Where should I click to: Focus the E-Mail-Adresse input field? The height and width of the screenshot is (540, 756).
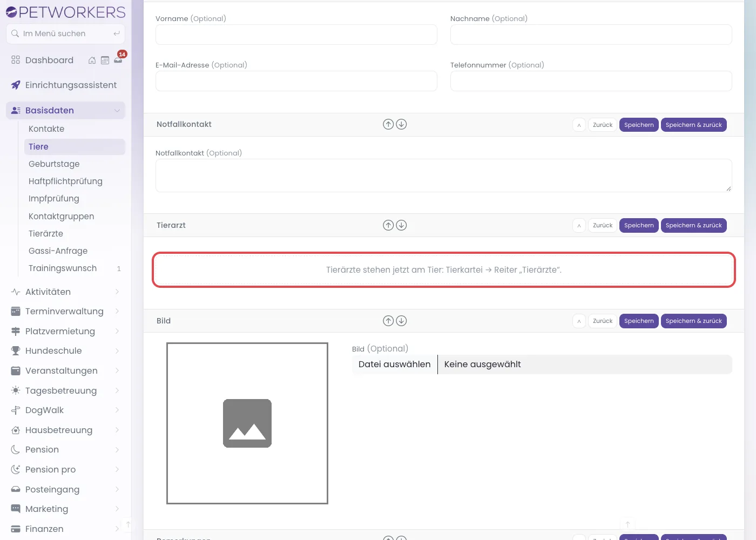pos(296,81)
